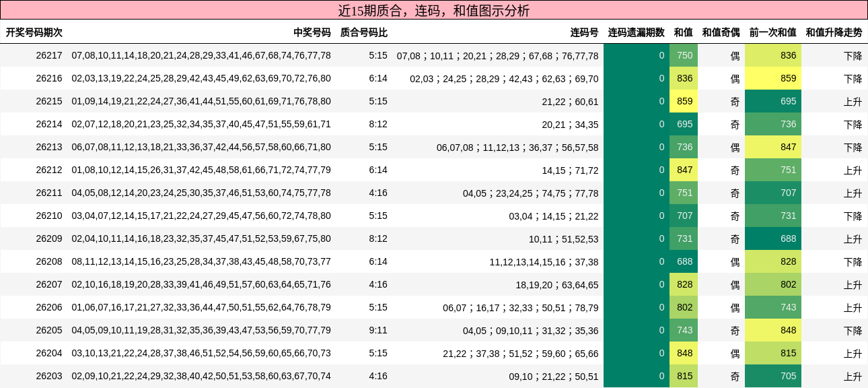Click the 连码号 column header

click(x=585, y=32)
